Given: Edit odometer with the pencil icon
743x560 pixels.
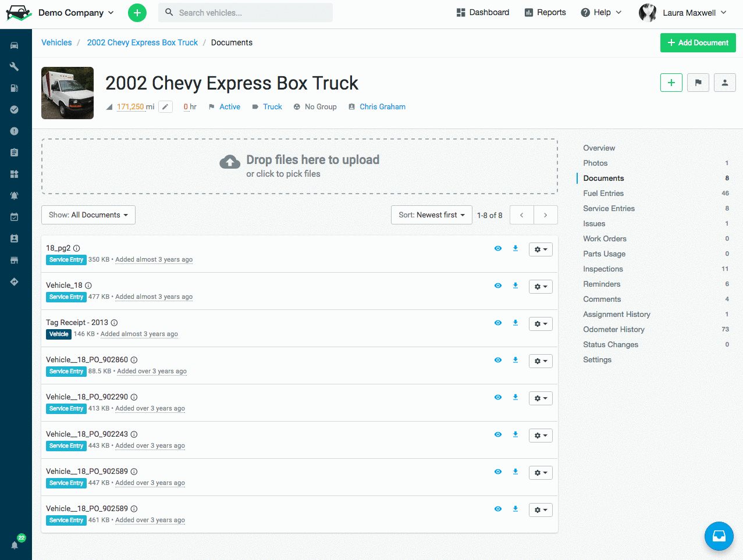Looking at the screenshot, I should 166,107.
